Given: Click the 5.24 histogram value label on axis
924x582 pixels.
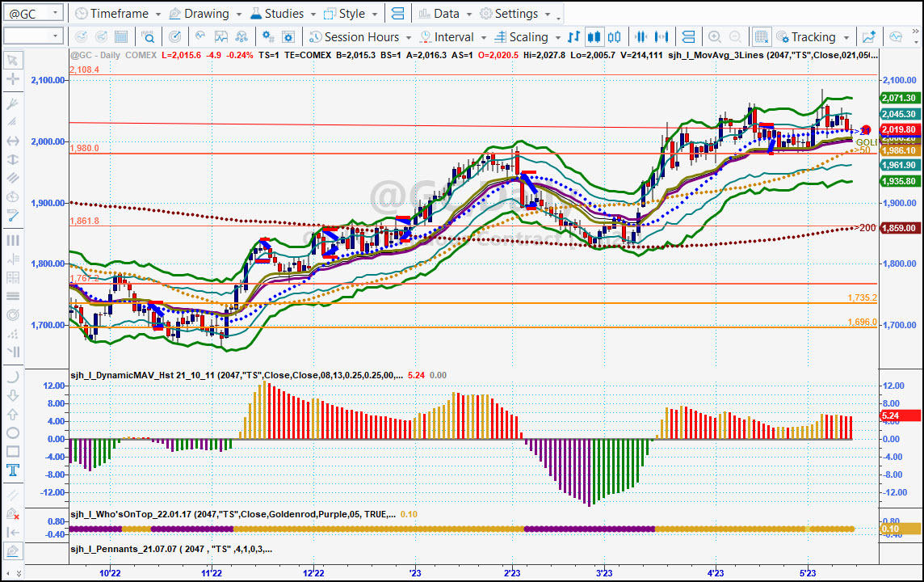Looking at the screenshot, I should click(900, 415).
